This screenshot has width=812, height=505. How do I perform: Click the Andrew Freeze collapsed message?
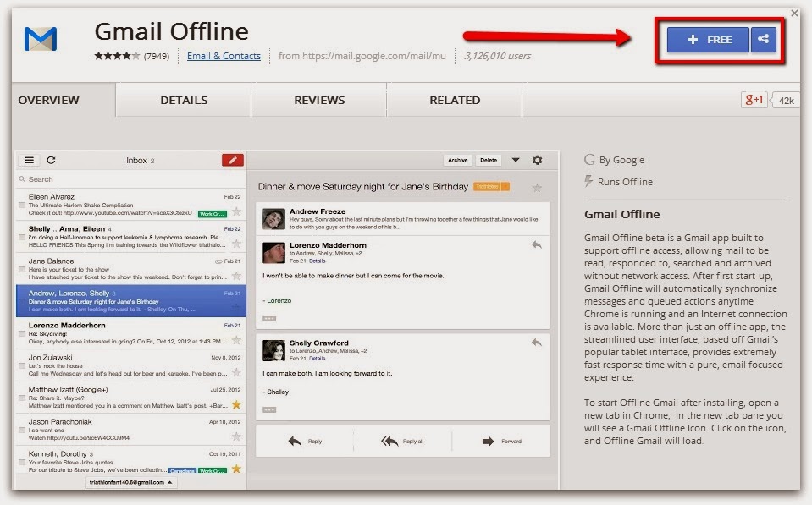coord(403,219)
